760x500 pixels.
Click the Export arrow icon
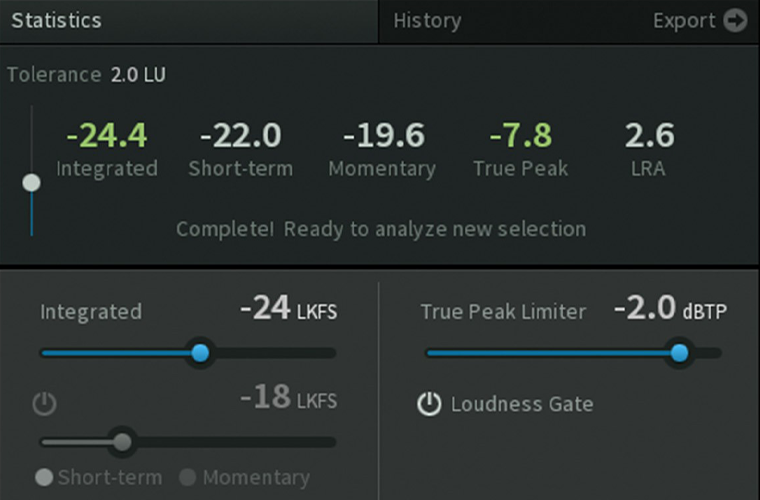point(735,21)
